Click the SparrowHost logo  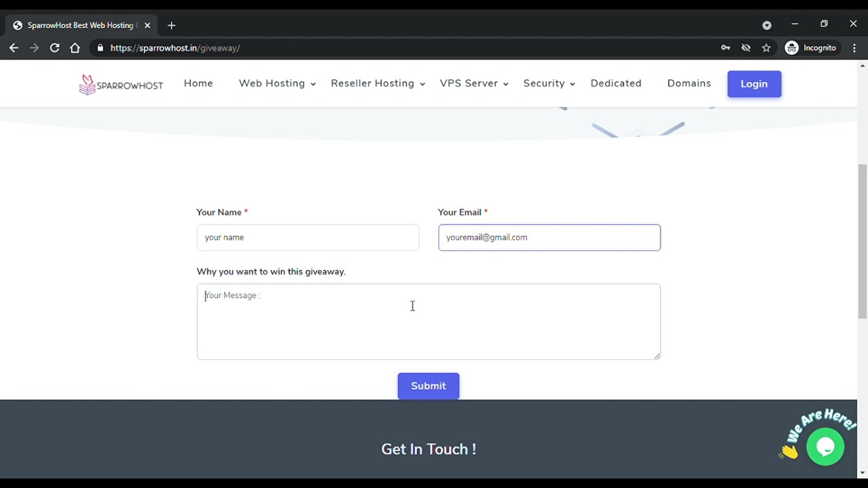pyautogui.click(x=121, y=85)
